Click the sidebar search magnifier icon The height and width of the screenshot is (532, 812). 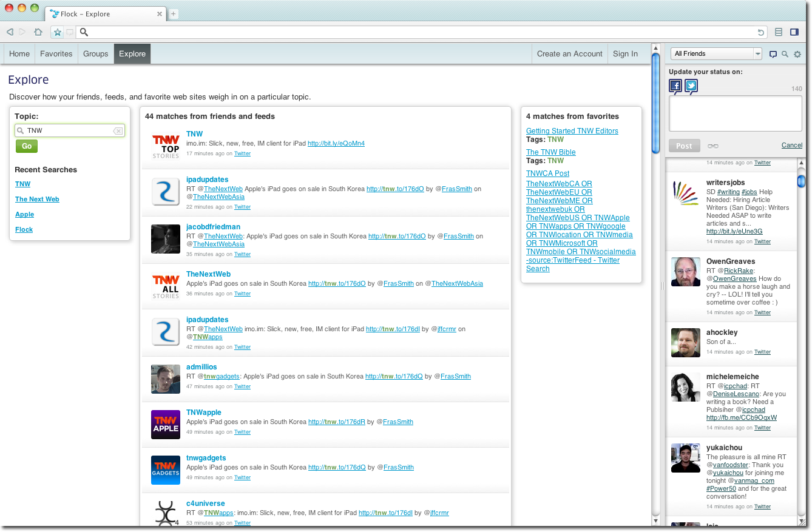pos(785,54)
